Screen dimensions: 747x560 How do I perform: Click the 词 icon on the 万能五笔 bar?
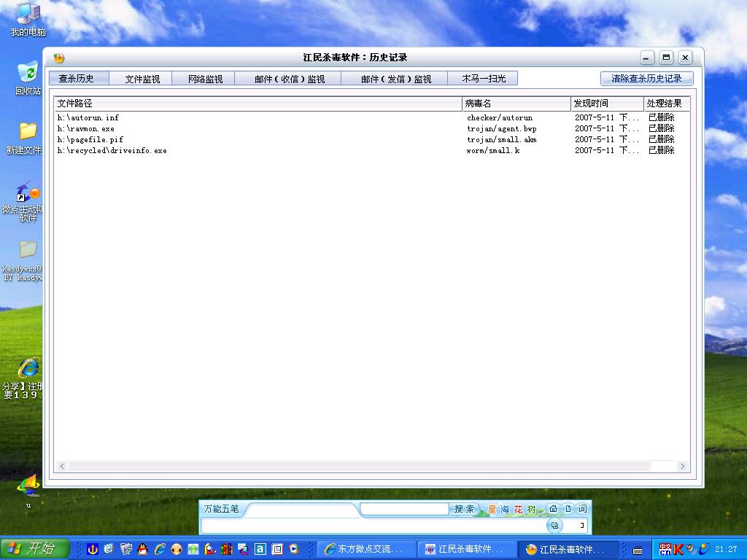click(x=582, y=508)
